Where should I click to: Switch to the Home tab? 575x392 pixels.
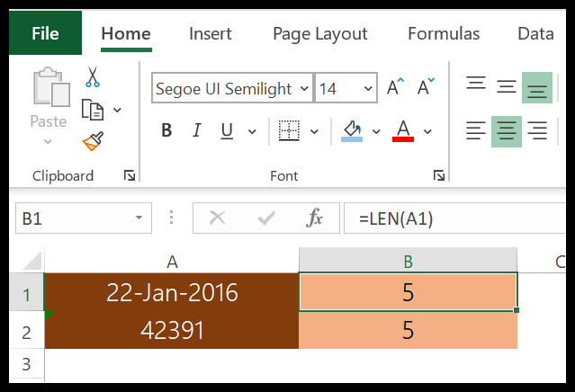point(126,33)
